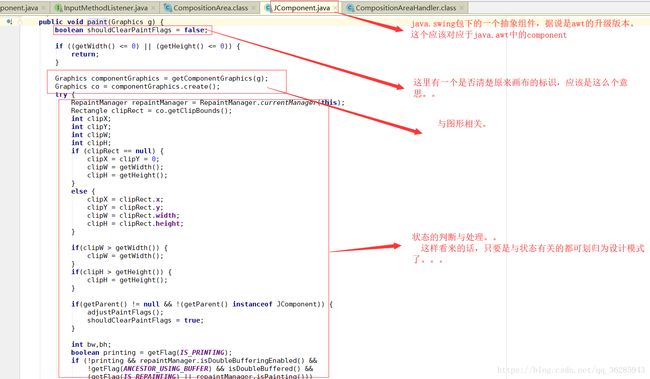The height and width of the screenshot is (379, 650).
Task: Select the JComponent.java tab
Action: click(301, 7)
